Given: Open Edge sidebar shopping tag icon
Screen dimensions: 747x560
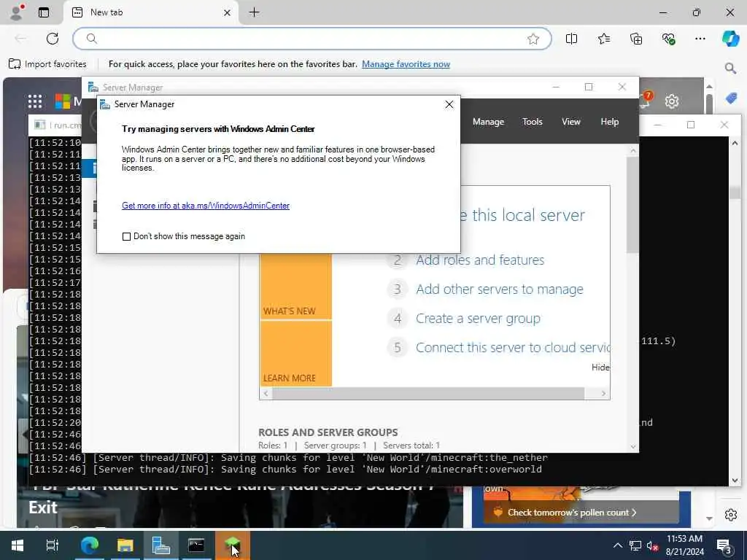Looking at the screenshot, I should click(731, 98).
